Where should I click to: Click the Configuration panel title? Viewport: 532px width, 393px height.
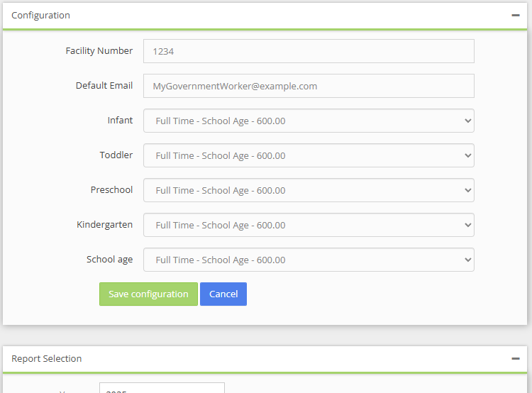click(40, 15)
